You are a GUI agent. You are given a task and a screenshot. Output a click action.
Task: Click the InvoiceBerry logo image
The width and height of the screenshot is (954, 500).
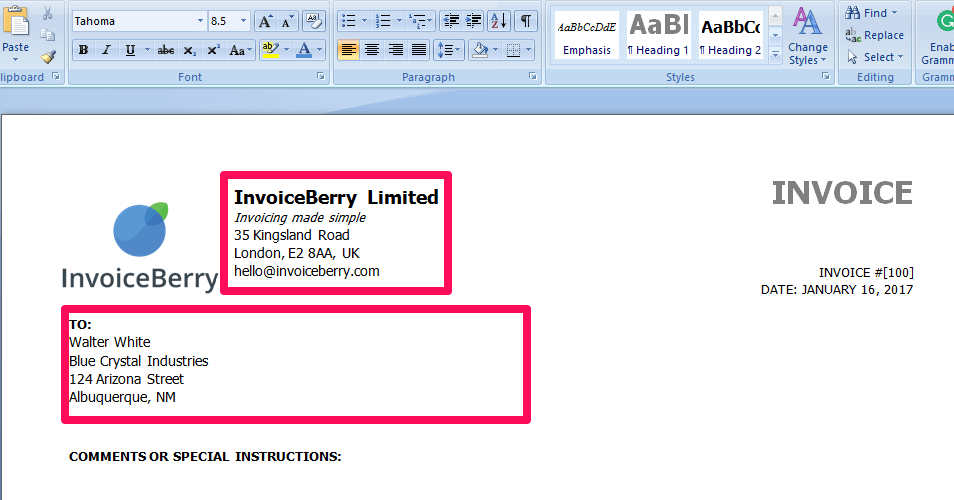point(140,247)
